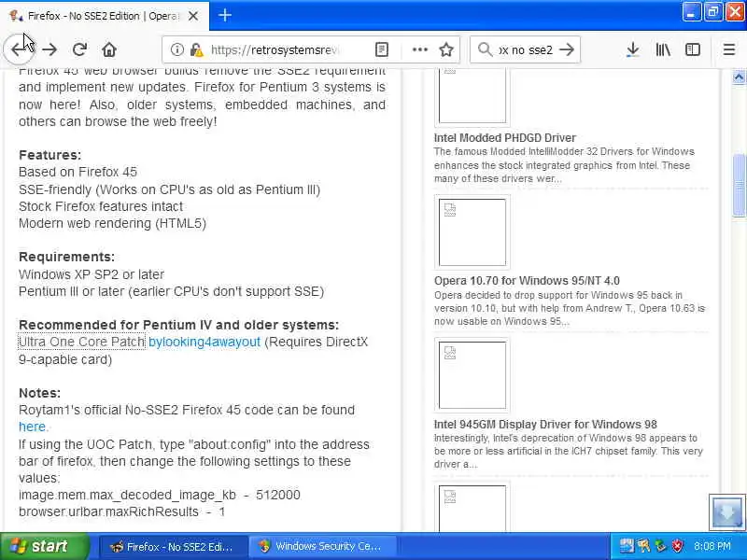747x560 pixels.
Task: Bookmark this page with the star
Action: click(446, 49)
